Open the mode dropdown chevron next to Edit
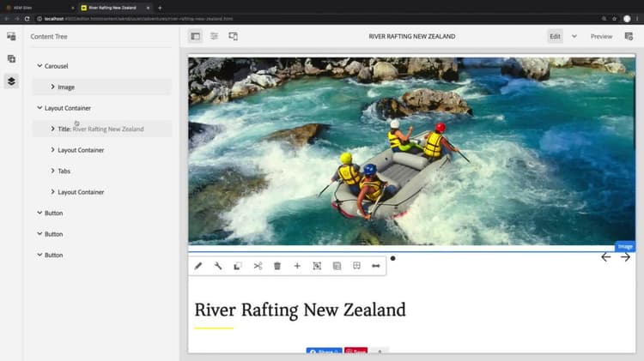 pos(574,37)
